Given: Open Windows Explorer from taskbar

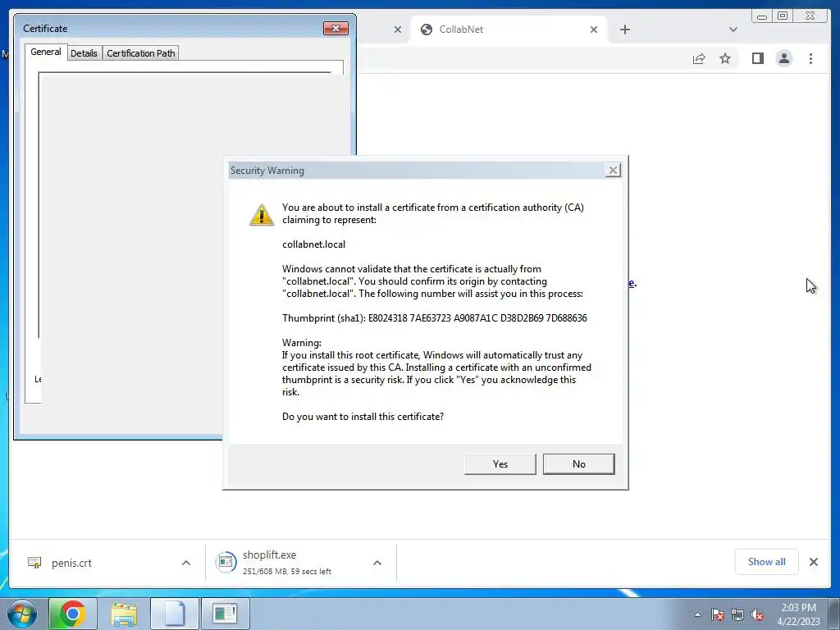Looking at the screenshot, I should pyautogui.click(x=124, y=614).
